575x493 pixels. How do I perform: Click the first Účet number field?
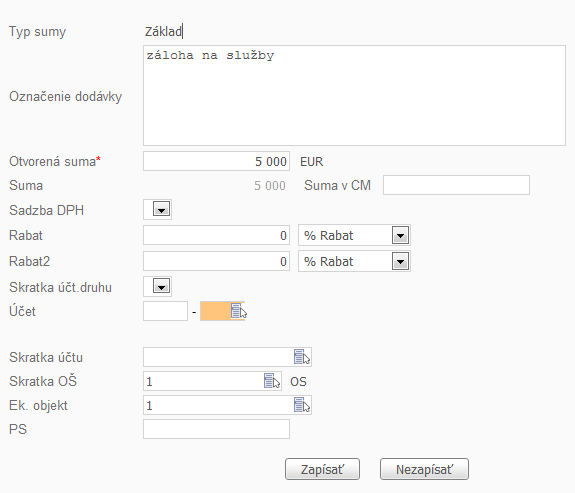(165, 311)
